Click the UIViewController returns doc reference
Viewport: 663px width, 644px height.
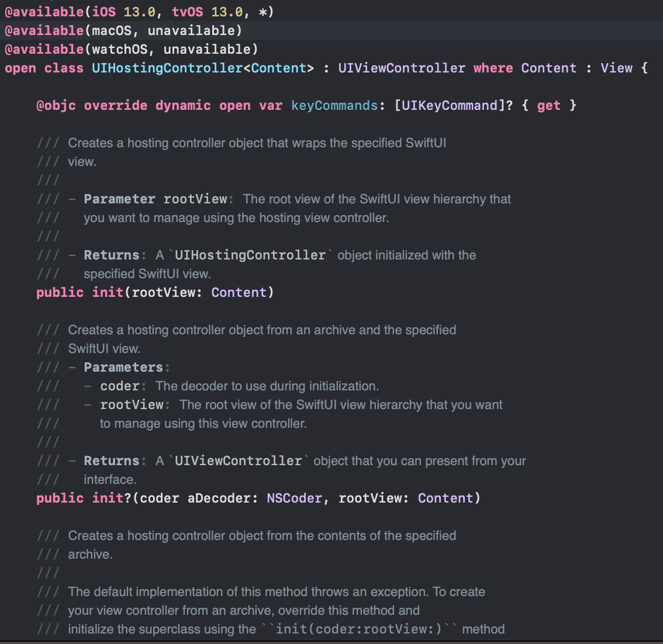(x=237, y=461)
